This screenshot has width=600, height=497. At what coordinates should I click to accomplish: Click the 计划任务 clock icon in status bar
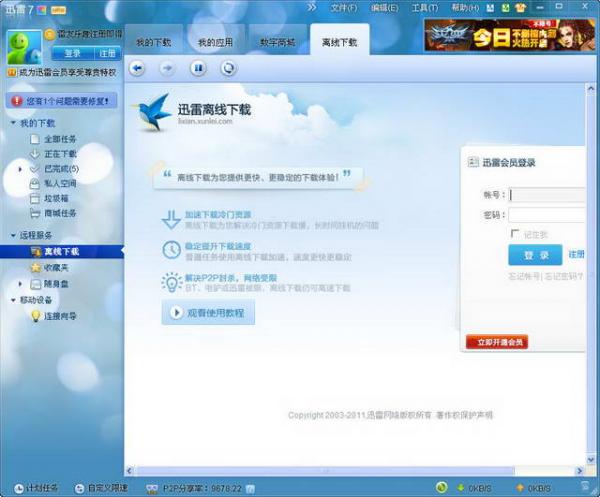pyautogui.click(x=18, y=489)
